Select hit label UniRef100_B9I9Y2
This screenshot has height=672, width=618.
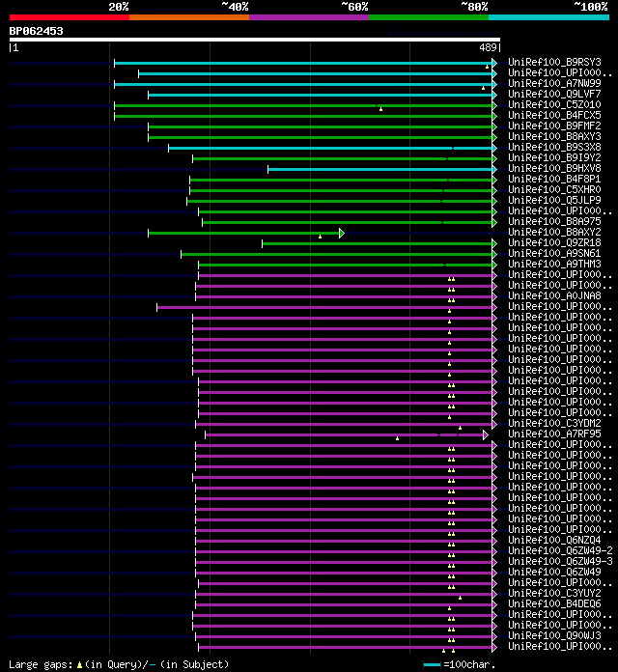point(554,157)
